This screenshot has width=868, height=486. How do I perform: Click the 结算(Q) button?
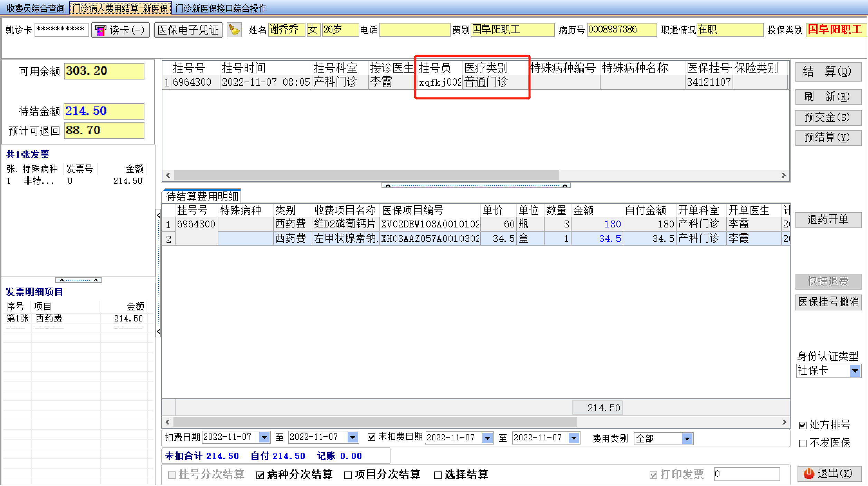click(828, 72)
